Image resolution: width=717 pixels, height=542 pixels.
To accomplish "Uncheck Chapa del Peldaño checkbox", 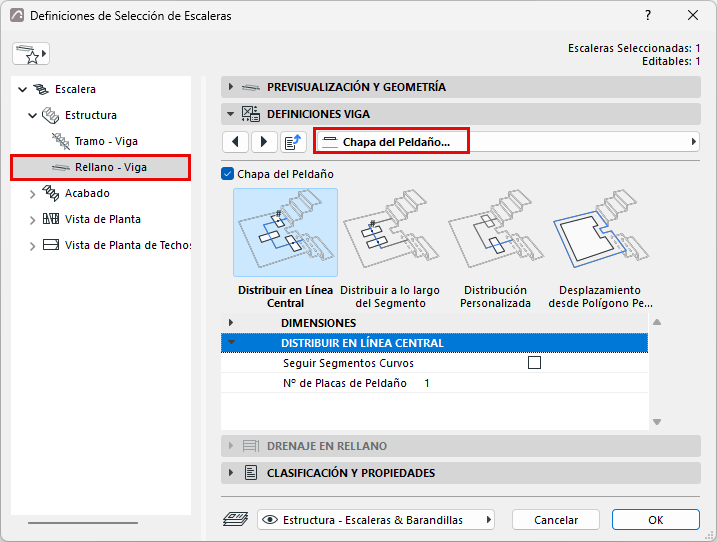I will (227, 174).
